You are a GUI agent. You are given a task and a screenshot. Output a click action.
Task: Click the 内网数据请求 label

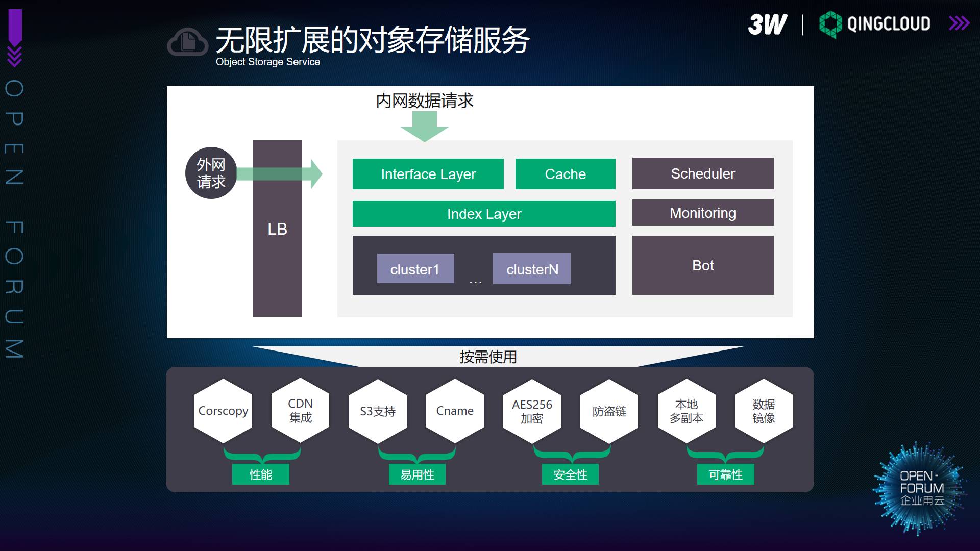click(425, 101)
